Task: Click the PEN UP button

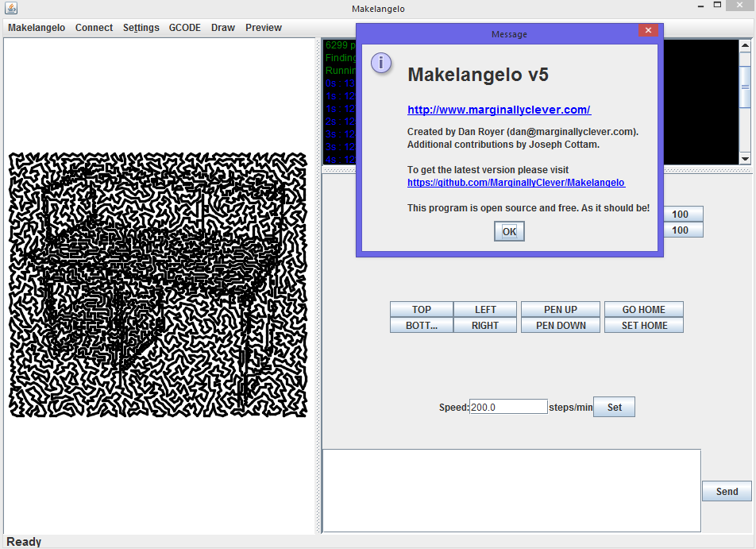Action: (561, 309)
